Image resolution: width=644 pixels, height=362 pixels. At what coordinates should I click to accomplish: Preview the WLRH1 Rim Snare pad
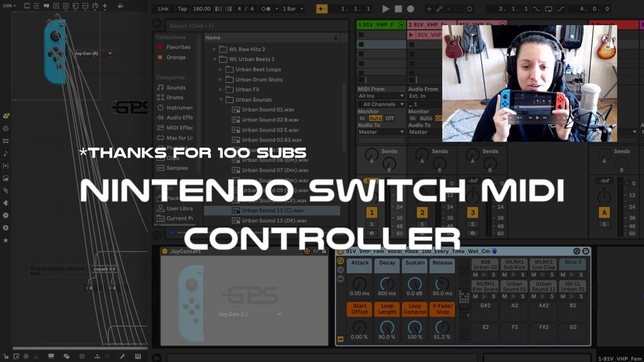(484, 297)
